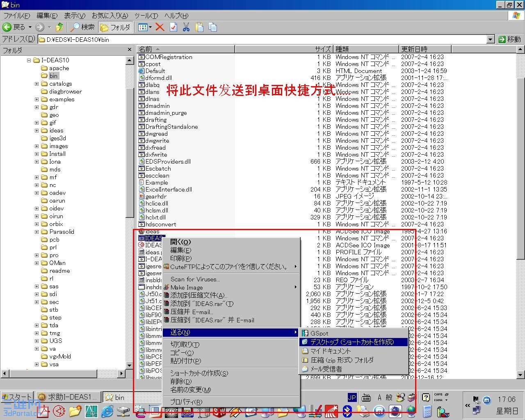Image resolution: width=525 pixels, height=420 pixels.
Task: Click folder tree horizontal scrollbar right arrow
Action: pyautogui.click(x=121, y=373)
